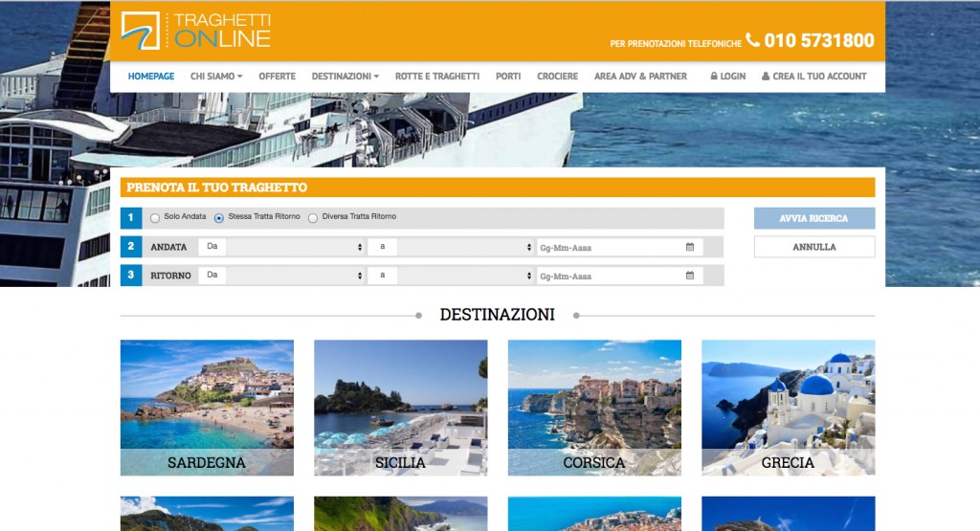Go to Rotte e Traghetti menu item
The width and height of the screenshot is (980, 531).
[x=436, y=77]
